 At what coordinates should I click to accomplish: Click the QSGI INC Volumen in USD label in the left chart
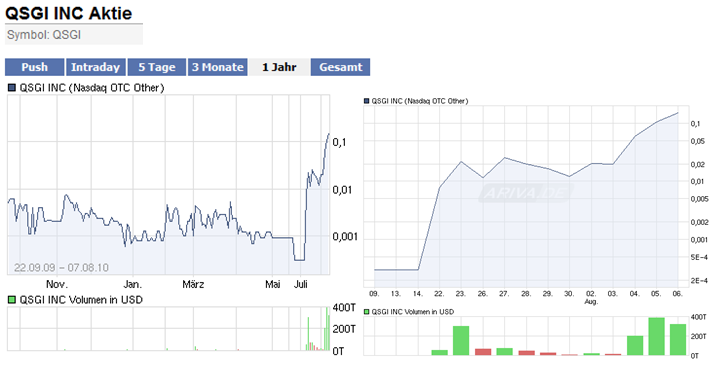coord(81,300)
